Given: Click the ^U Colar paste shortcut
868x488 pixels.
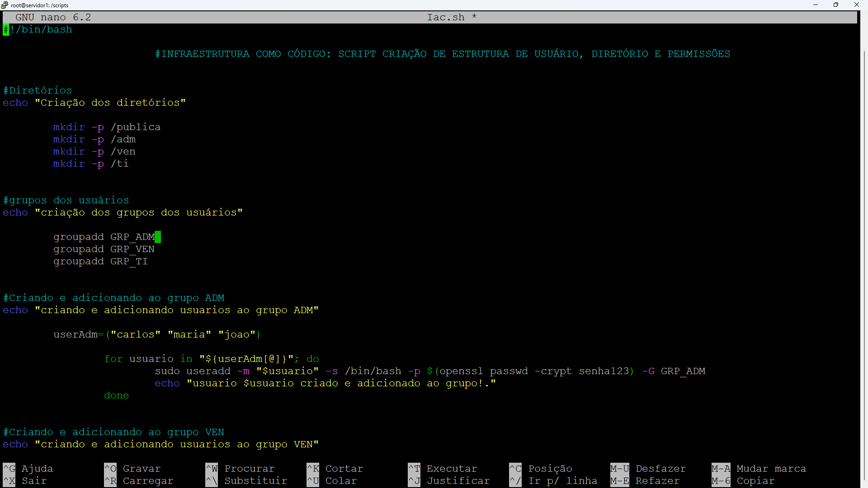Looking at the screenshot, I should tap(332, 481).
